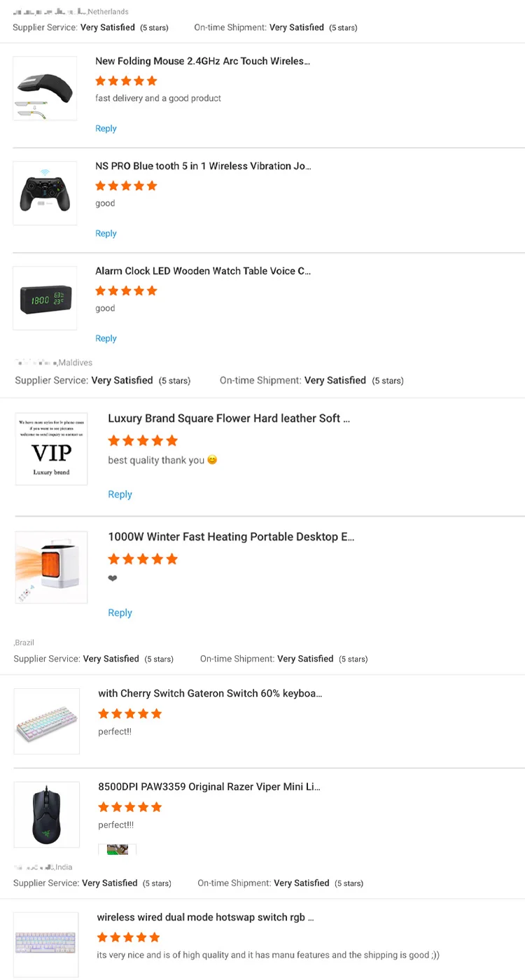Reply to the 1000W heater review
This screenshot has height=980, width=525.
(120, 612)
